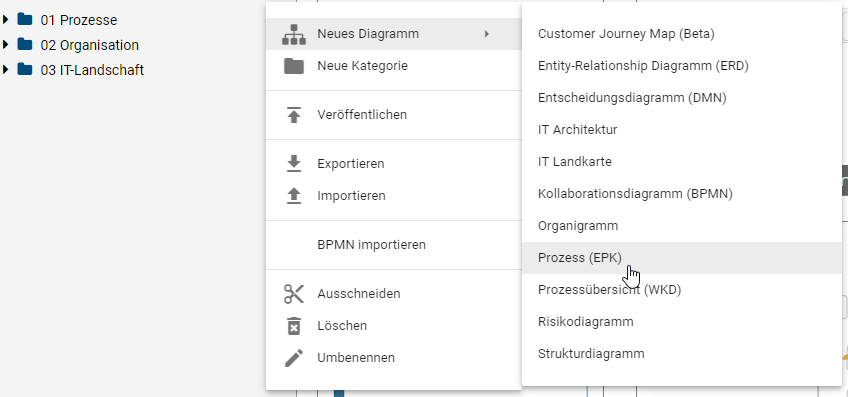Click the Neue Kategorie folder icon

(294, 66)
